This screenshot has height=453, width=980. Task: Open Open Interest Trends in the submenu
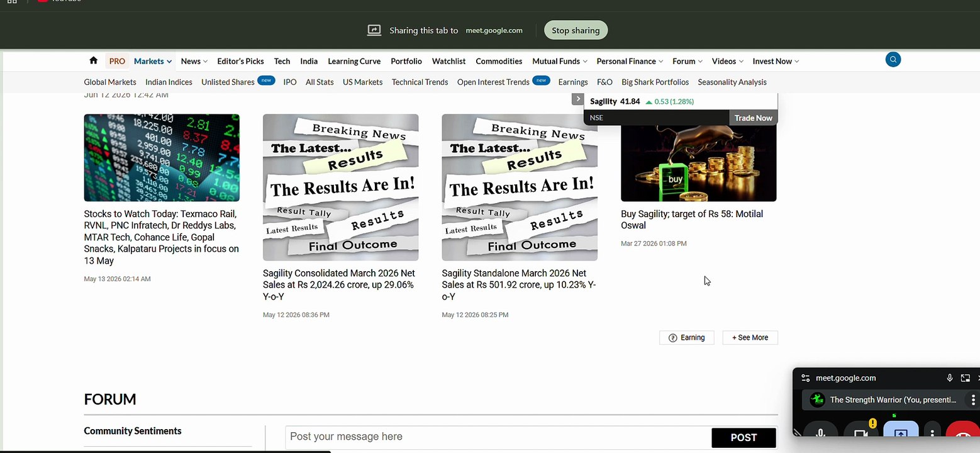[493, 82]
